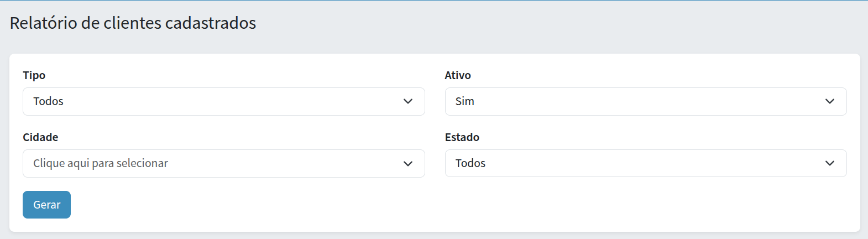Open the Estado dropdown field

point(645,163)
